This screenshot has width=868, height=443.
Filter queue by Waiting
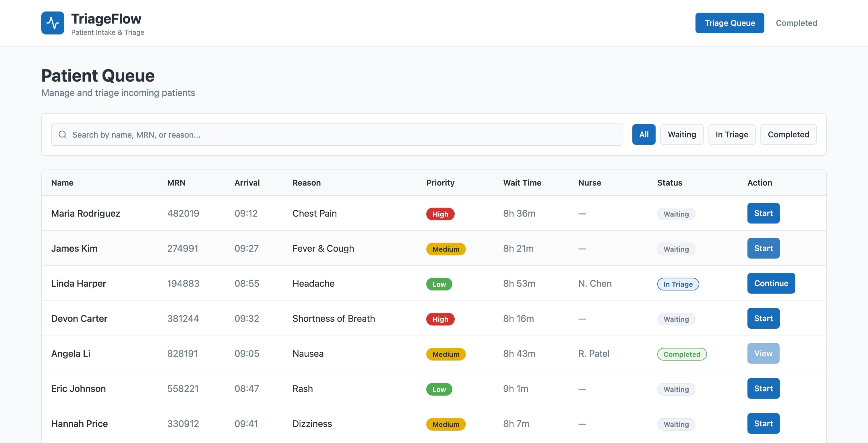(682, 134)
